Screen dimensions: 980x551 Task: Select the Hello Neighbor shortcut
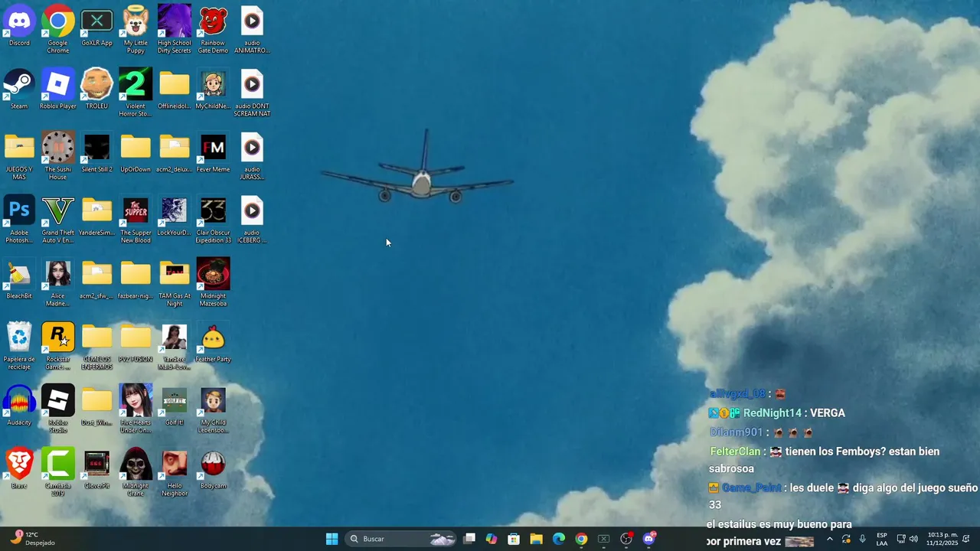[x=175, y=472]
